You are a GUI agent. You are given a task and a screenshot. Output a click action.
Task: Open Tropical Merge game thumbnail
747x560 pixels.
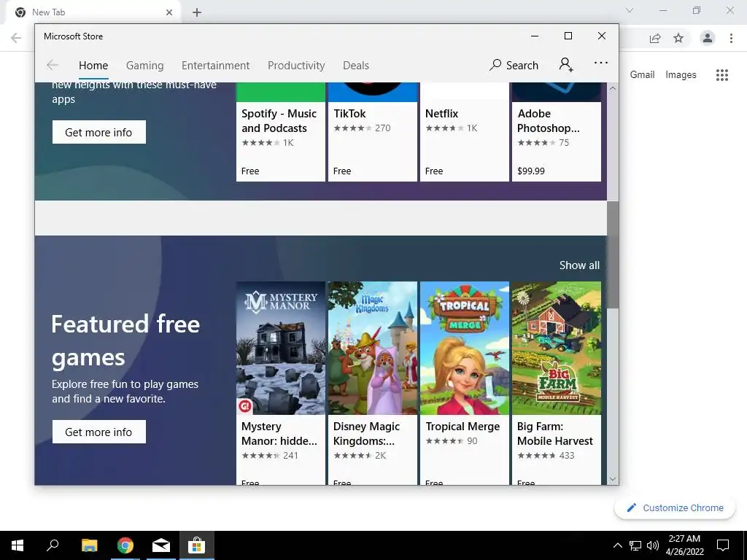click(x=465, y=348)
